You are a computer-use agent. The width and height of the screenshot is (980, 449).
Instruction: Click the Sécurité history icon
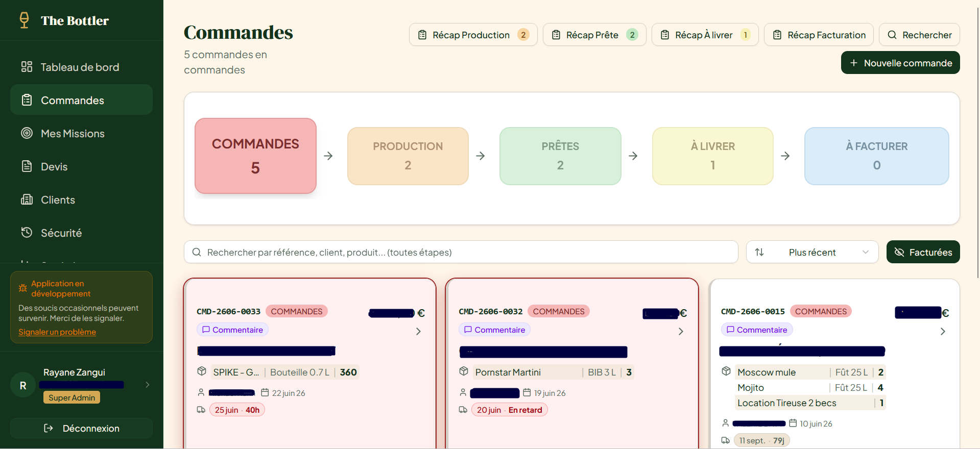point(27,233)
